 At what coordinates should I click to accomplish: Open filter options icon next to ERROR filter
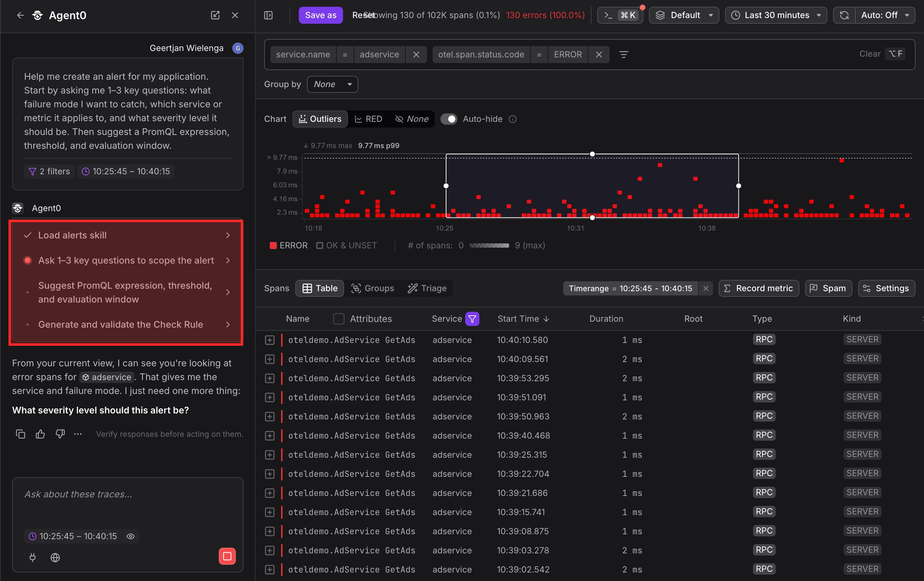click(623, 55)
